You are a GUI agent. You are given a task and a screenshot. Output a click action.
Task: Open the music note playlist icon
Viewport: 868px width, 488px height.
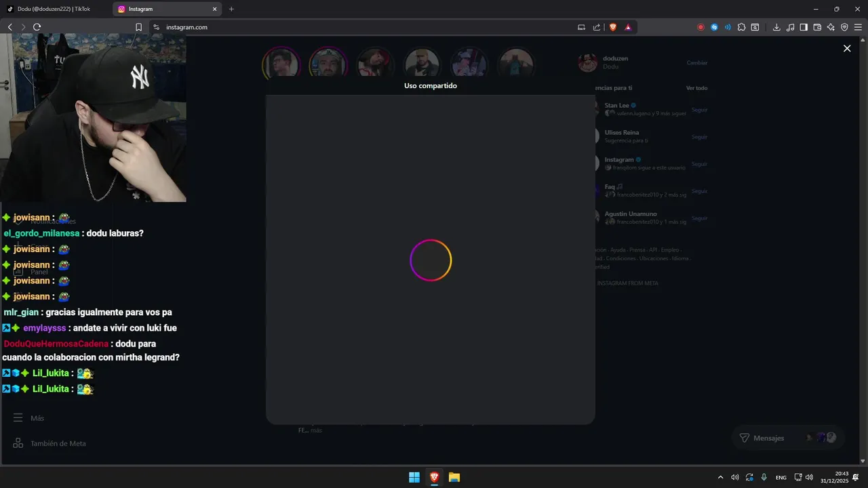tap(790, 27)
